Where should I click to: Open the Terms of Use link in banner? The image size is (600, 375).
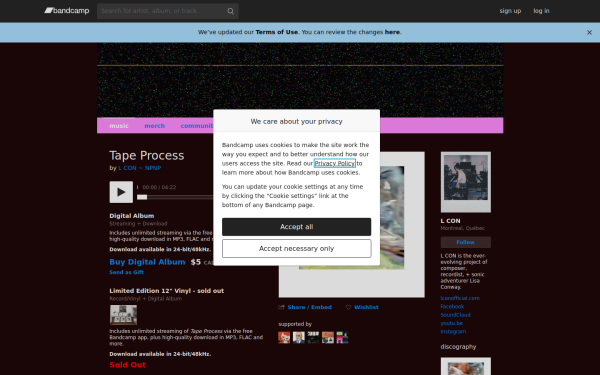click(x=276, y=32)
